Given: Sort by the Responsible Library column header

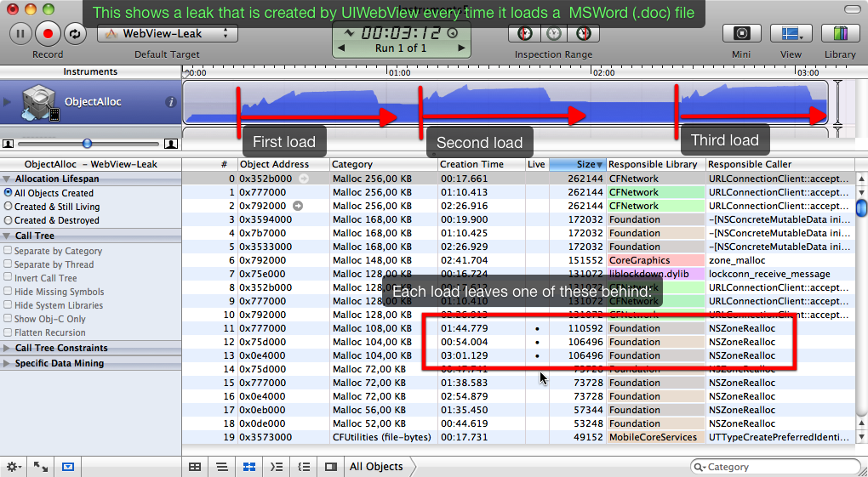Looking at the screenshot, I should pos(656,164).
